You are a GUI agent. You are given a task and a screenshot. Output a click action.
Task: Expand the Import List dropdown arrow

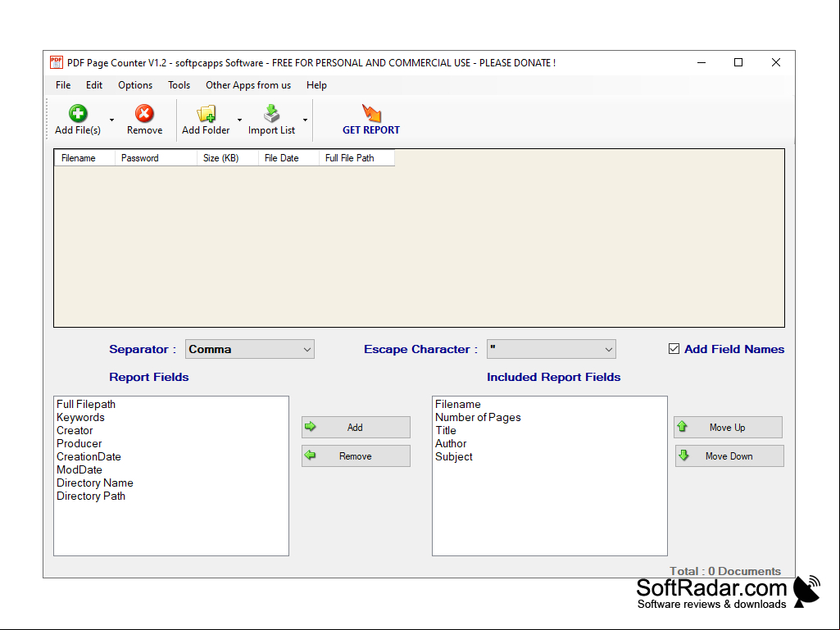tap(305, 120)
